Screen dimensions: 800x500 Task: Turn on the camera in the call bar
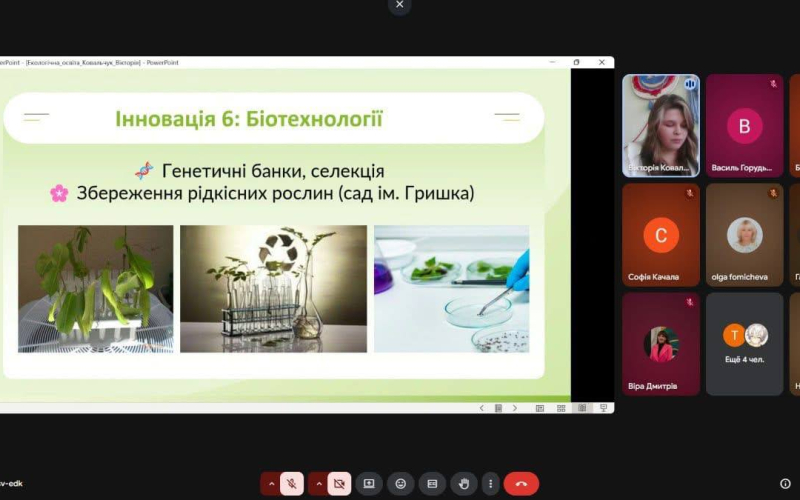[340, 484]
